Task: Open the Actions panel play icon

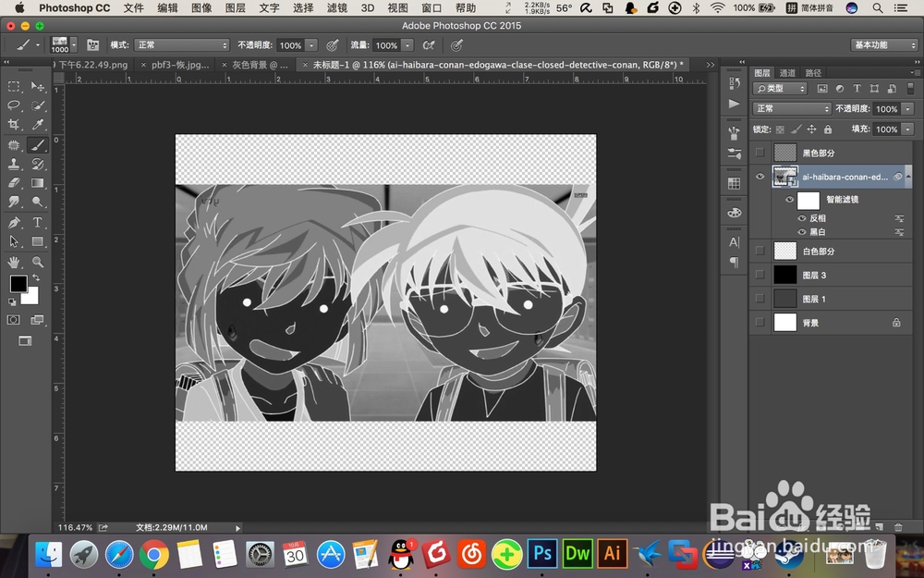Action: [x=735, y=104]
